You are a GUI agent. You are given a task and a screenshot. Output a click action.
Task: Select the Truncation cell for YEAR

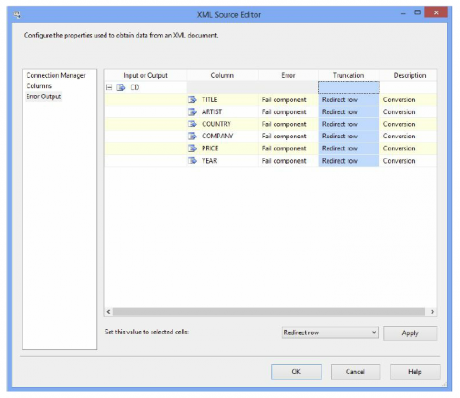tap(349, 161)
